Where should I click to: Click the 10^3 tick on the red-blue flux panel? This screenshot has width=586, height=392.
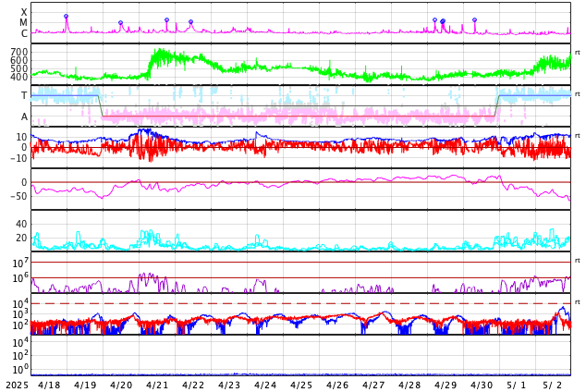pos(20,314)
